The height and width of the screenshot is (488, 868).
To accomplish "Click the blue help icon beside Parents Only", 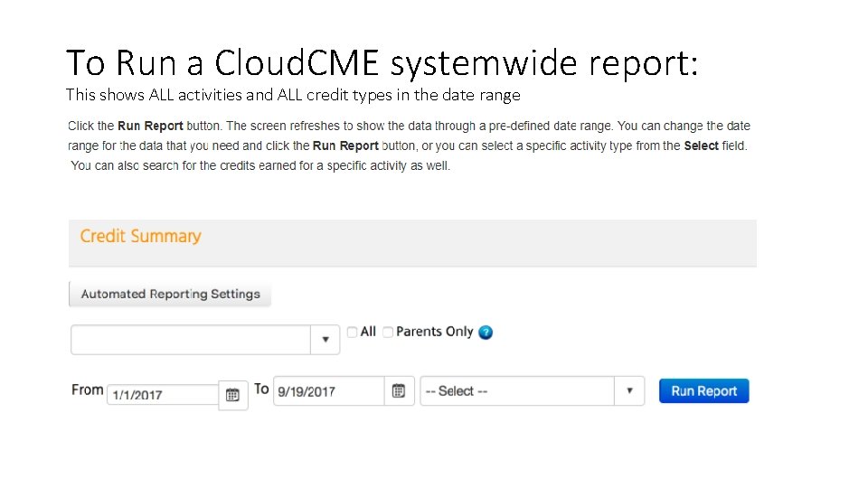I will tap(486, 333).
